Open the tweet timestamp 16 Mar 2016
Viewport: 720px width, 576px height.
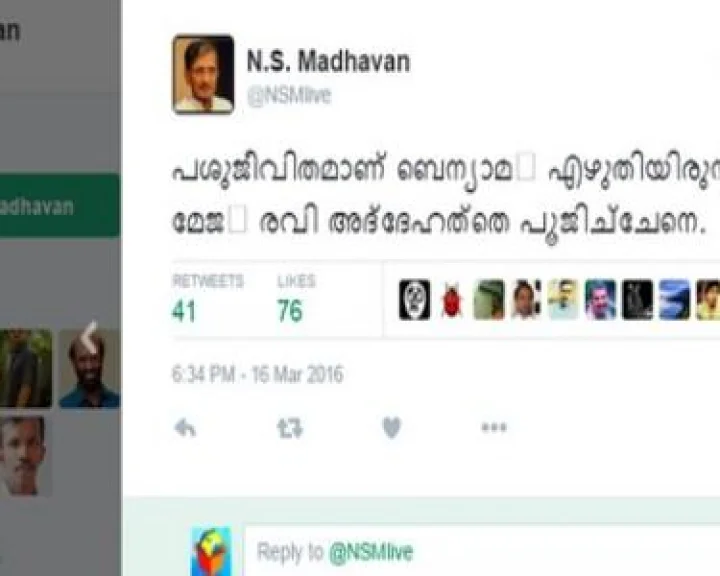tap(258, 374)
